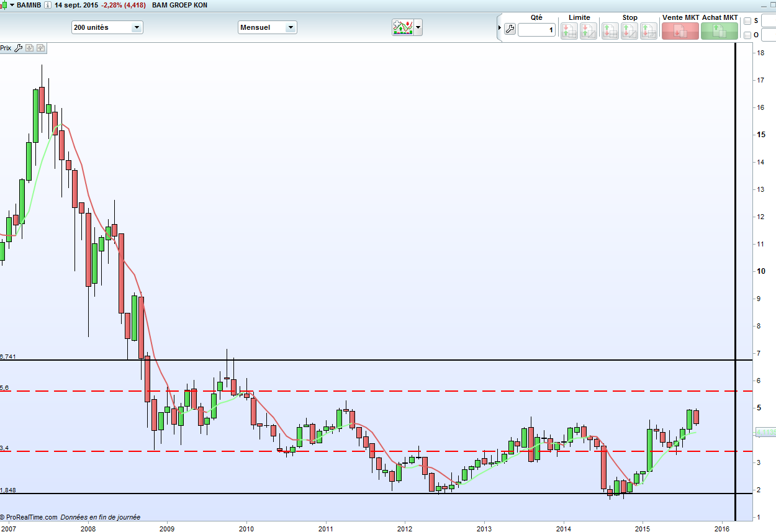Open the 200 unités dropdown

pyautogui.click(x=107, y=27)
